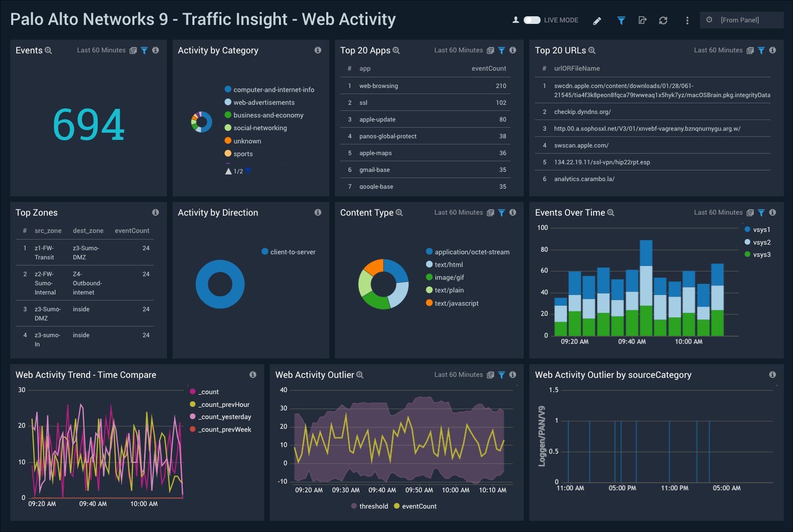Open the three-dot overflow menu in the top bar
Screen dimensions: 793x532
click(687, 20)
